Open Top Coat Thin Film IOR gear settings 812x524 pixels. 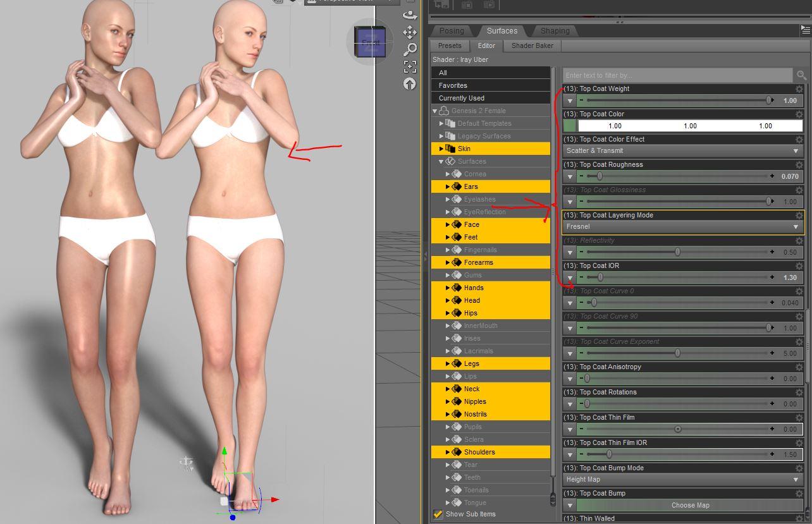click(x=799, y=443)
